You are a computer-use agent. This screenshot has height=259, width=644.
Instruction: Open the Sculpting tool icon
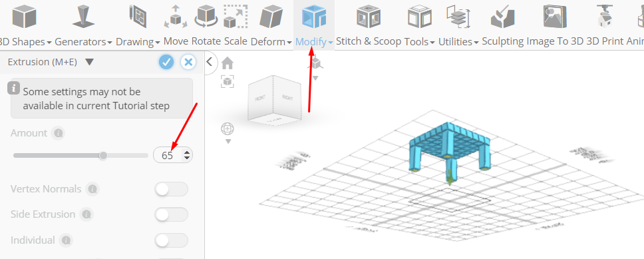click(503, 17)
